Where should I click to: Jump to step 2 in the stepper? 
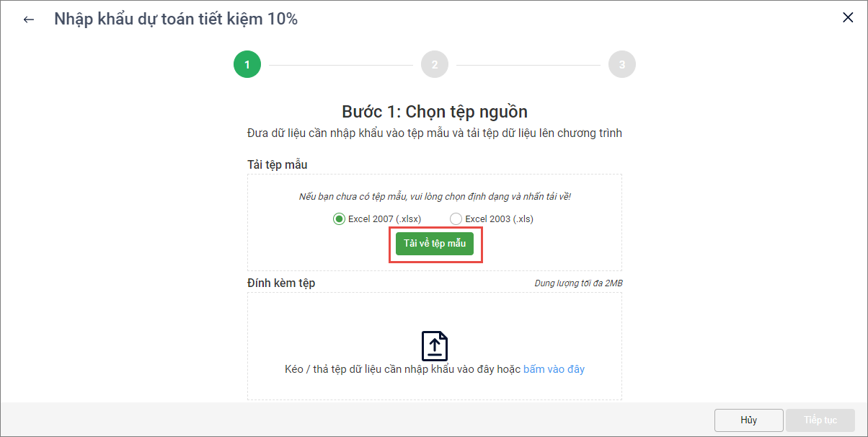coord(435,64)
